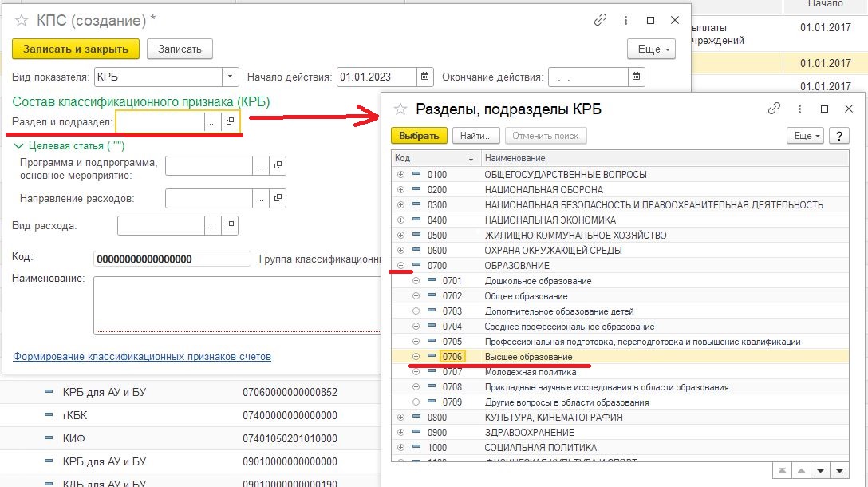Focus Код field with zeros
Image resolution: width=868 pixels, height=487 pixels.
pos(172,259)
